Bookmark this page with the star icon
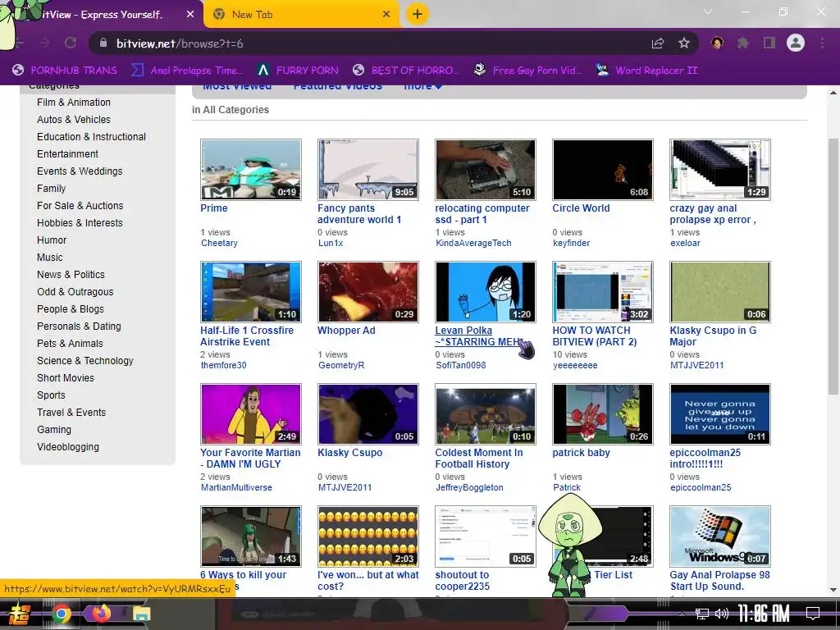The width and height of the screenshot is (840, 630). pyautogui.click(x=683, y=43)
